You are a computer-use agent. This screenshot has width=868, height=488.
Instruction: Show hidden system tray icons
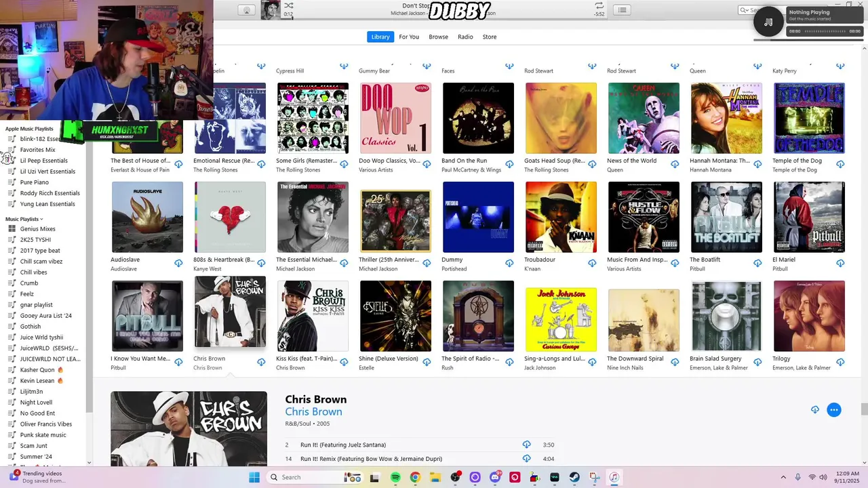click(783, 477)
